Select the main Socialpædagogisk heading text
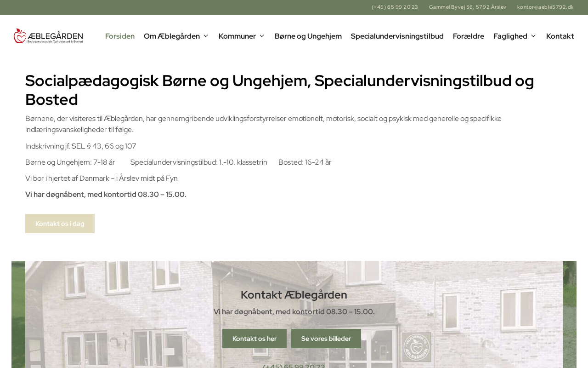The width and height of the screenshot is (588, 368). pos(280,90)
